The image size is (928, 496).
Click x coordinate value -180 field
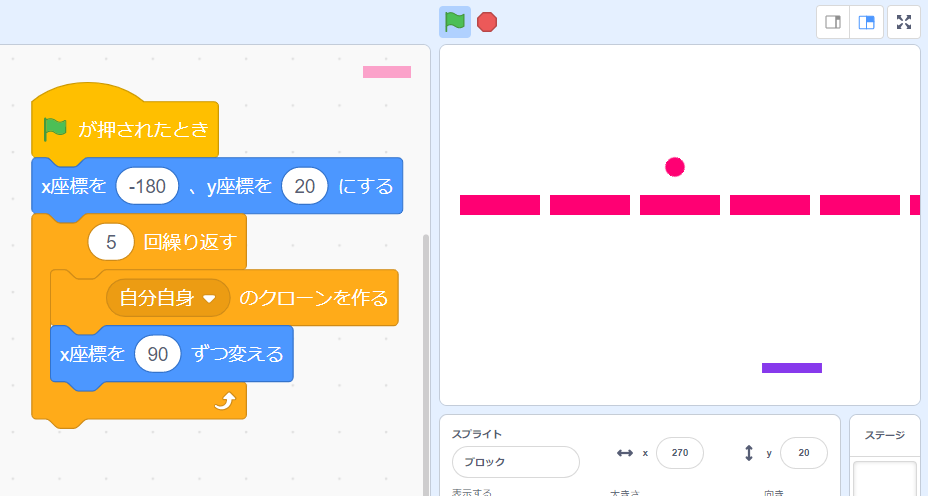click(147, 186)
